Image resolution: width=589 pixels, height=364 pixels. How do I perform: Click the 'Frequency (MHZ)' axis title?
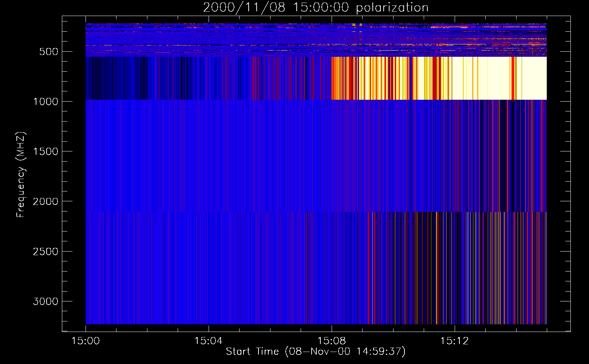coord(21,175)
